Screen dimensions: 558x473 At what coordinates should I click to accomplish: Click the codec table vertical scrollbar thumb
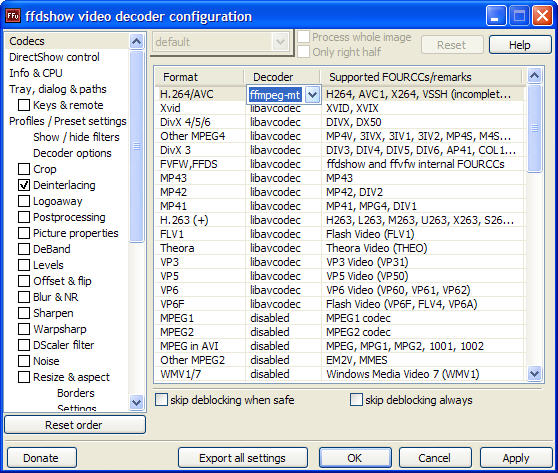tap(535, 128)
